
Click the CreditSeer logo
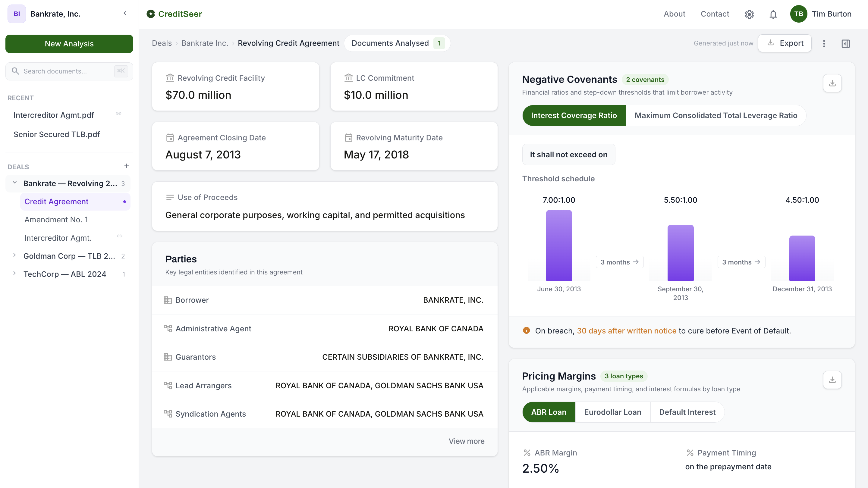174,14
